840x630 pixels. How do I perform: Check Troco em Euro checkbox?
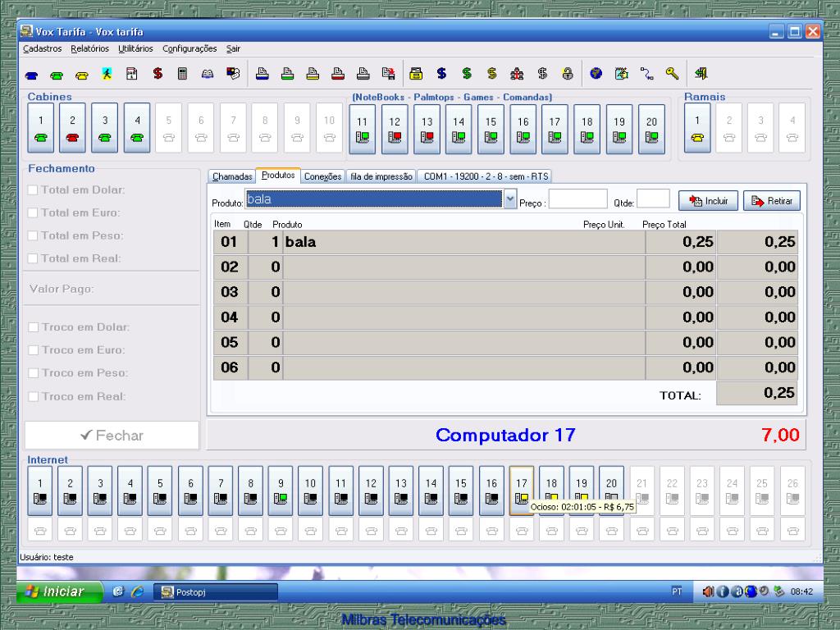(33, 349)
